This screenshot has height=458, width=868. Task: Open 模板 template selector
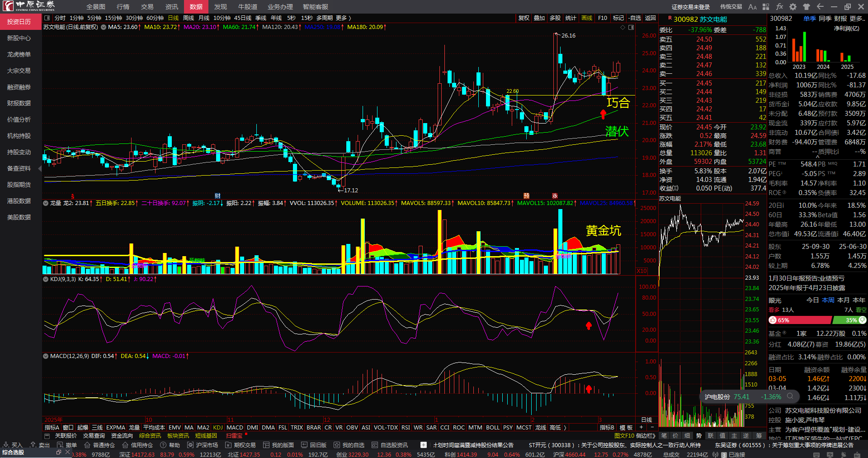tap(626, 428)
